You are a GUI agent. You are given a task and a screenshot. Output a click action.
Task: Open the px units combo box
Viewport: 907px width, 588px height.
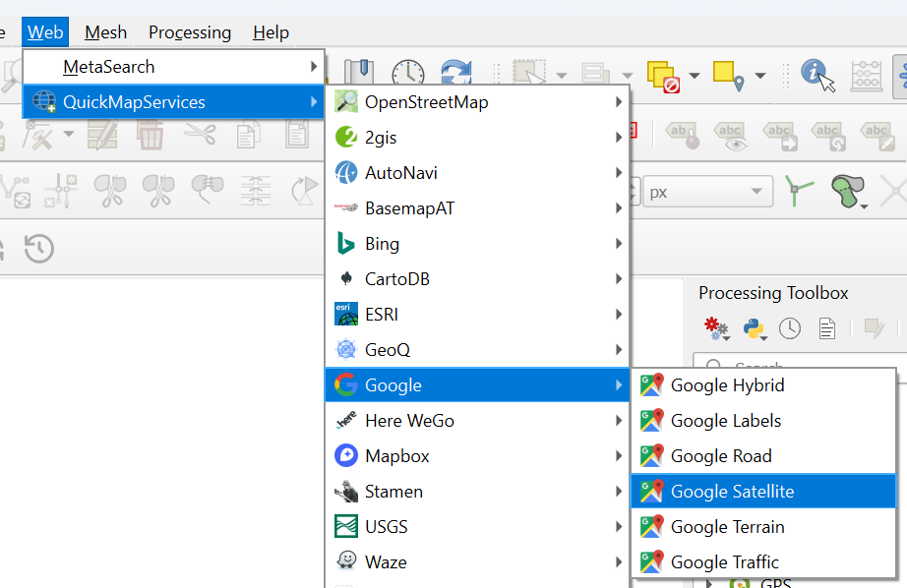(x=706, y=192)
